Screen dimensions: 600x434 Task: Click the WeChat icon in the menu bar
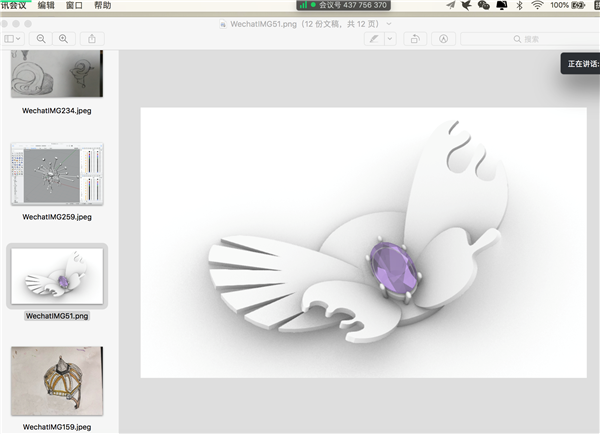click(x=484, y=5)
